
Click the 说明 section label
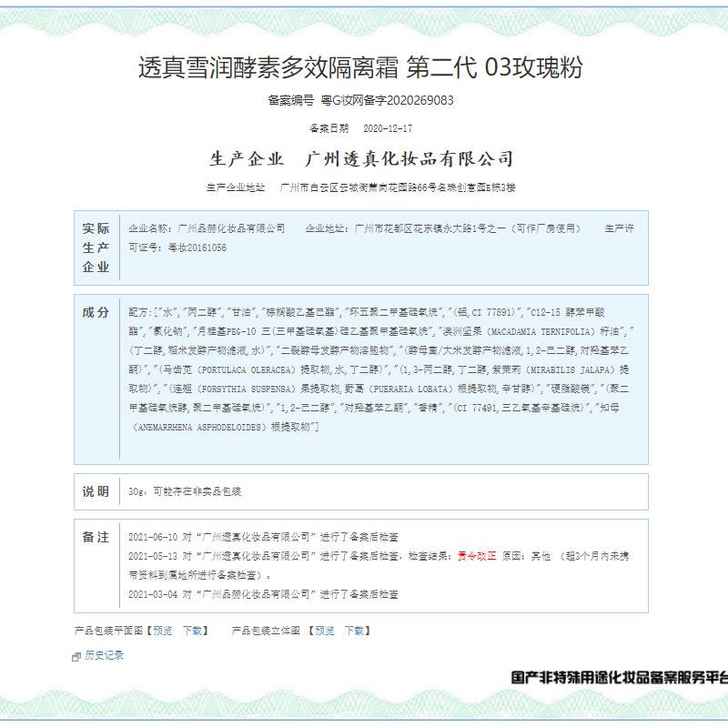pos(96,491)
